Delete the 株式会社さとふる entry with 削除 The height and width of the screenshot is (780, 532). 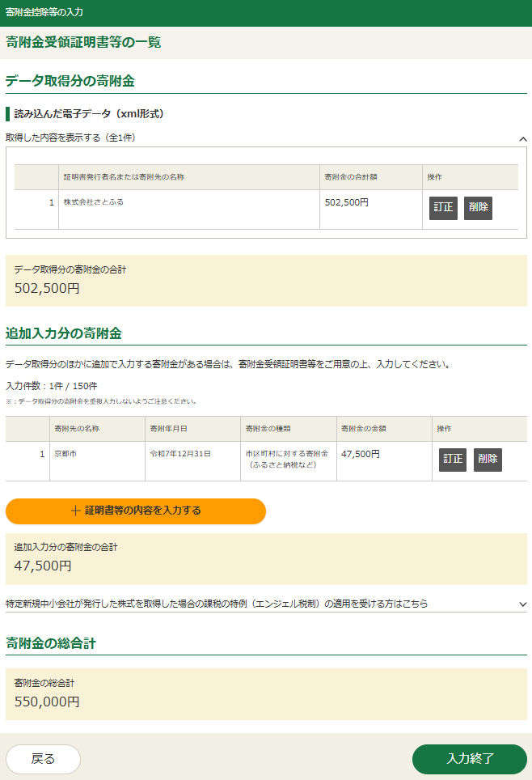pos(478,208)
